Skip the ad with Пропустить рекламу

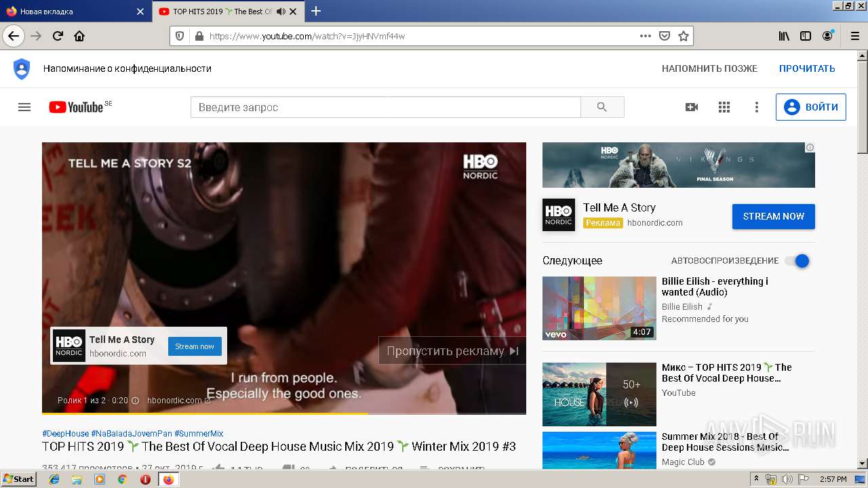click(x=452, y=351)
